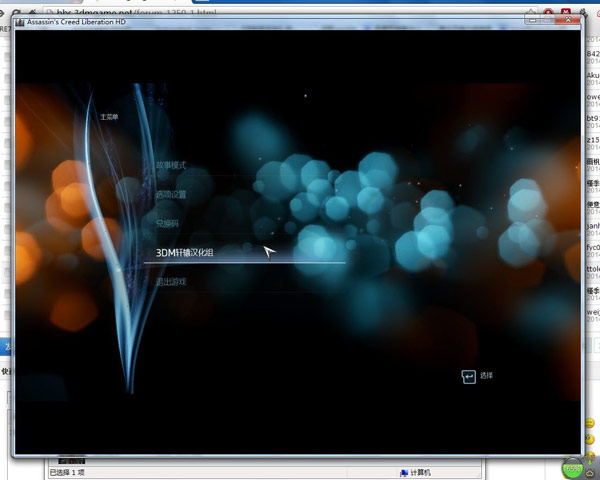The image size is (600, 480).
Task: Open 选项设置 options menu entry
Action: click(171, 194)
